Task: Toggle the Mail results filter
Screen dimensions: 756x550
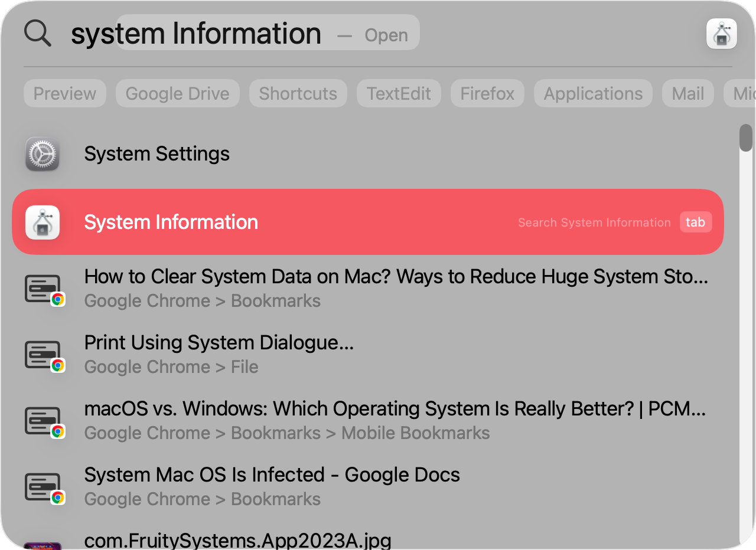Action: 687,93
